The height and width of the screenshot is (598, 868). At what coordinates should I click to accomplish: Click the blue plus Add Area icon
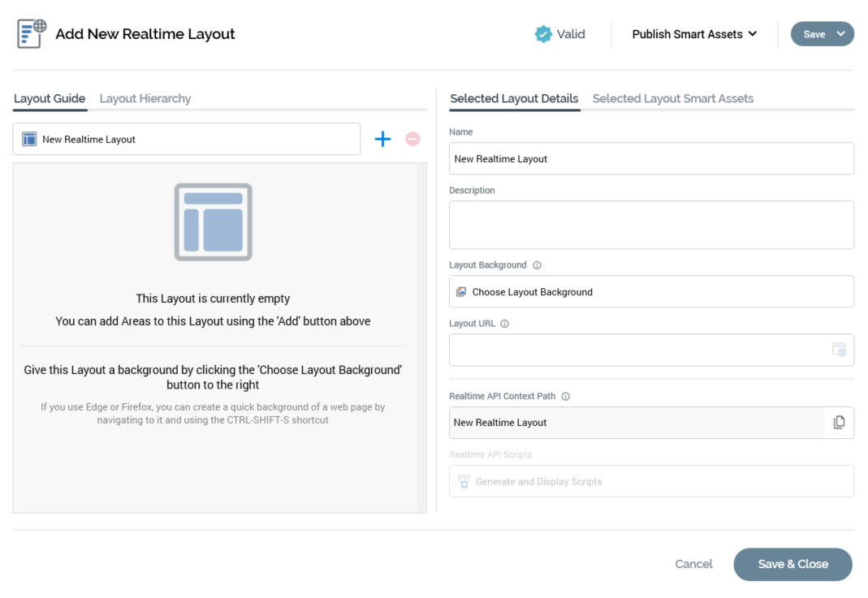click(x=382, y=140)
